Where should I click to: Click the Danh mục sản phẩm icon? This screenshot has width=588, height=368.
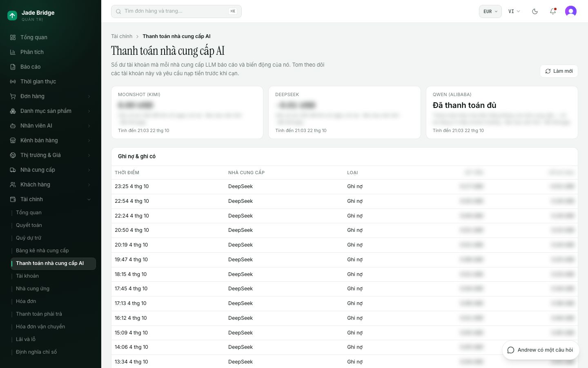pos(13,111)
